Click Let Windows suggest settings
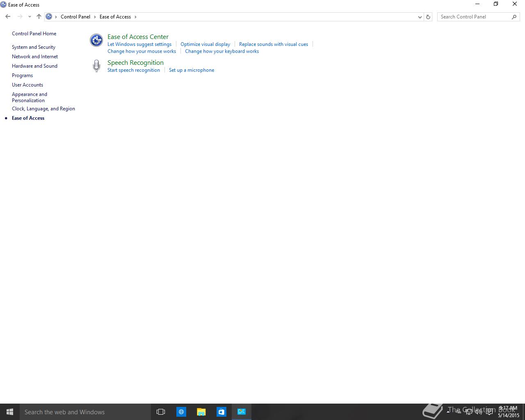This screenshot has width=525, height=420. 139,44
